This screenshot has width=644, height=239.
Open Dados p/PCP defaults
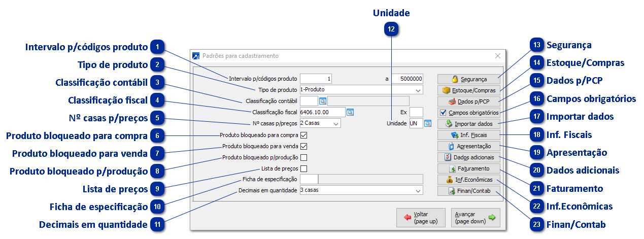[x=469, y=101]
